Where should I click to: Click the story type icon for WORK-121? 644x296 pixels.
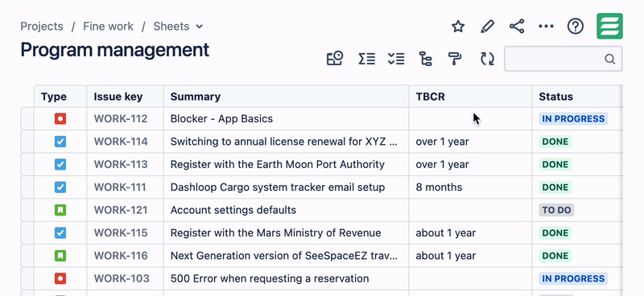tap(60, 210)
